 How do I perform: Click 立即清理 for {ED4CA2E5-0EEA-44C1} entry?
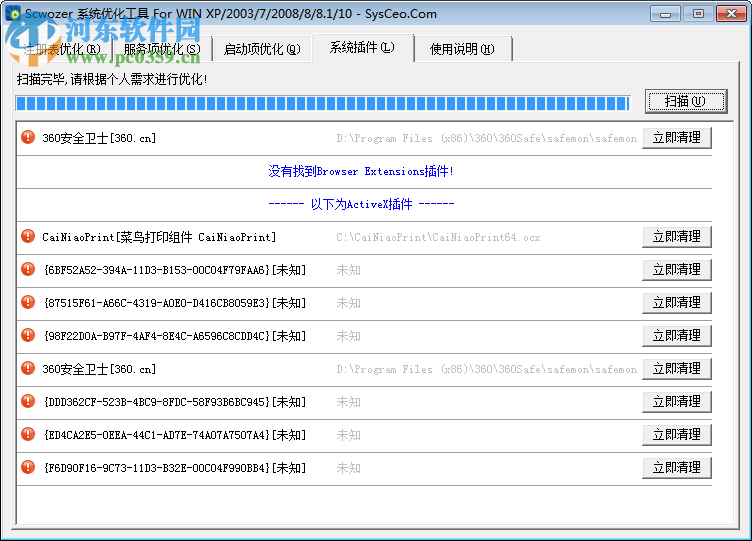(676, 435)
